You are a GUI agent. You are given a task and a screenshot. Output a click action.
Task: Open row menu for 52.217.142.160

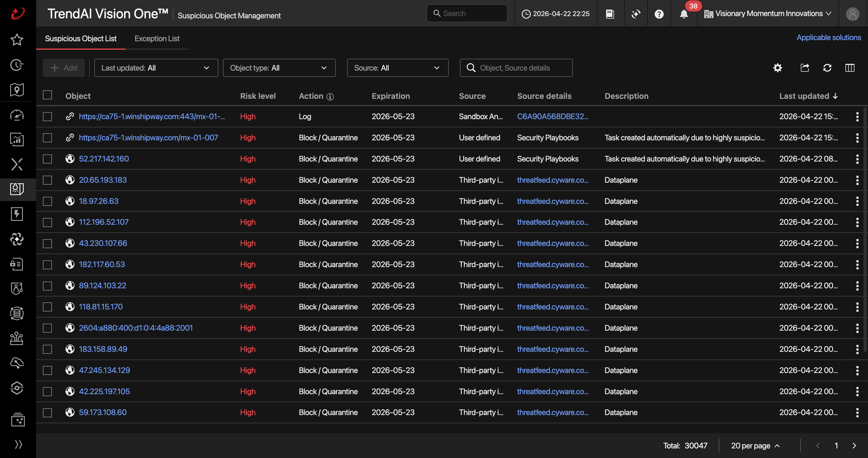[857, 159]
